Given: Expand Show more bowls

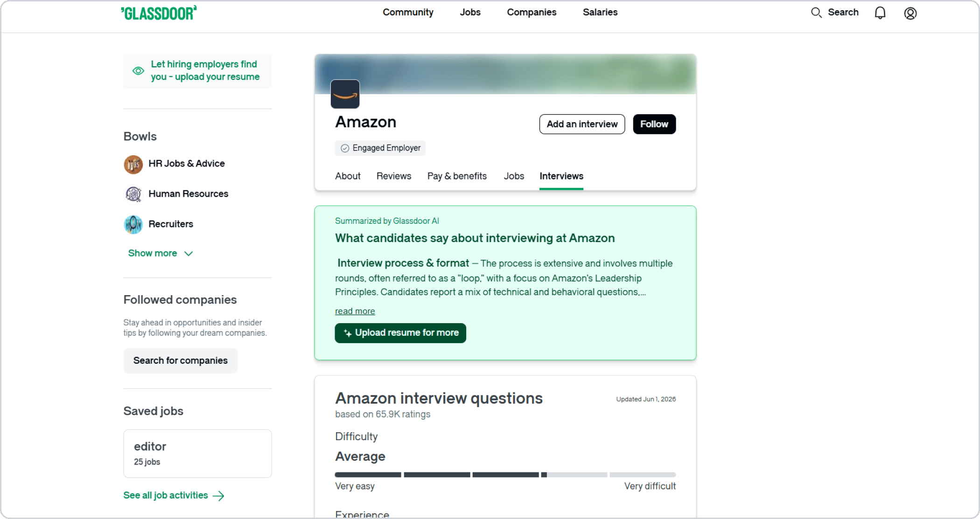Looking at the screenshot, I should [161, 253].
